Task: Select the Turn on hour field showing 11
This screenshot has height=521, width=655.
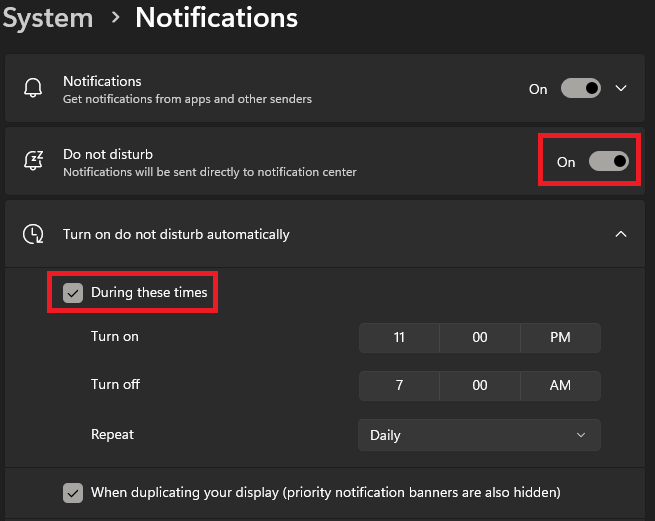Action: pyautogui.click(x=399, y=338)
